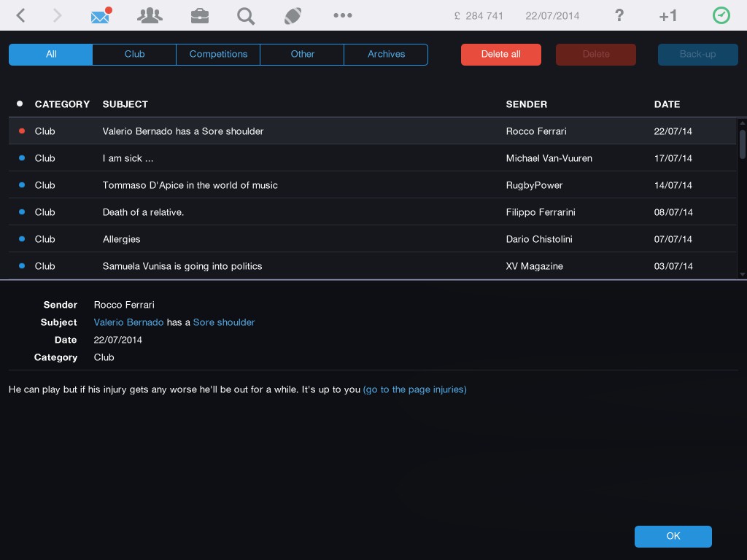The image size is (747, 560).
Task: Toggle the select-all dot in header
Action: 20,104
